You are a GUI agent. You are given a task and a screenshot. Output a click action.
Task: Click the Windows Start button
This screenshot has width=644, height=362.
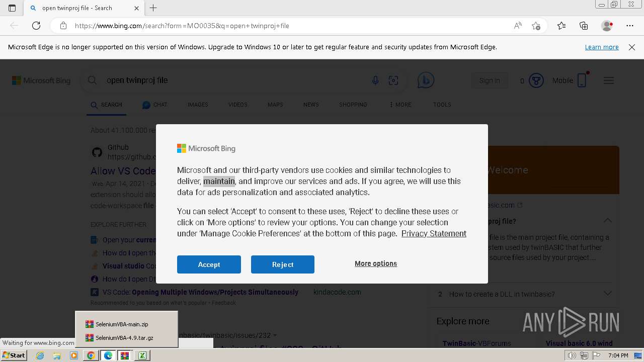(14, 355)
